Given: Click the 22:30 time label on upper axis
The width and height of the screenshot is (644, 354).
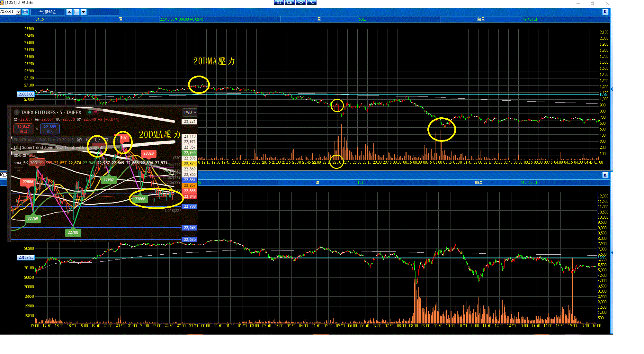Looking at the screenshot, I should point(336,162).
